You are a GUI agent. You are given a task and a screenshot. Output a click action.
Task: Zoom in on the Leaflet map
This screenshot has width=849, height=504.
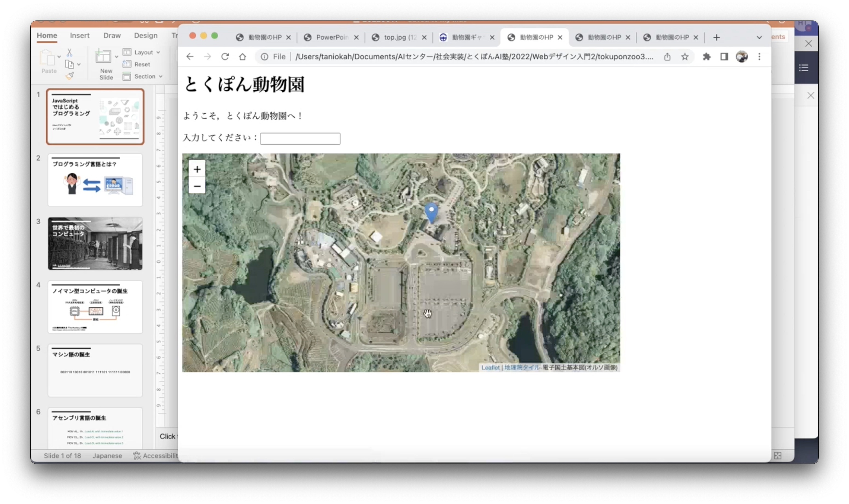197,169
